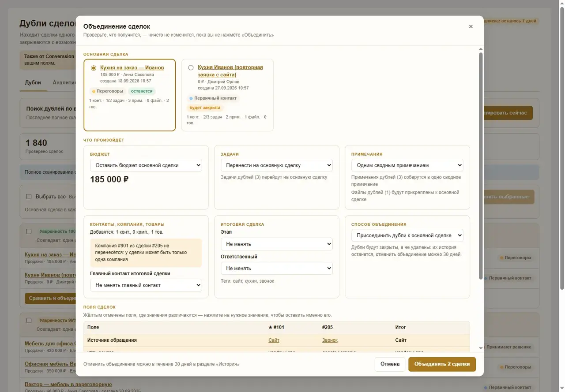The height and width of the screenshot is (392, 565).
Task: Choose Сайт value for Источник обращения
Action: [x=274, y=340]
